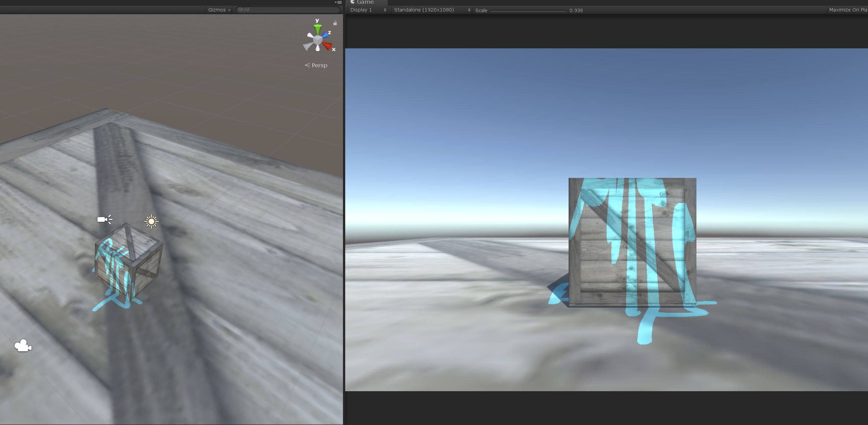Click the blue Z axis cone on gizmo
868x425 pixels.
pos(325,35)
